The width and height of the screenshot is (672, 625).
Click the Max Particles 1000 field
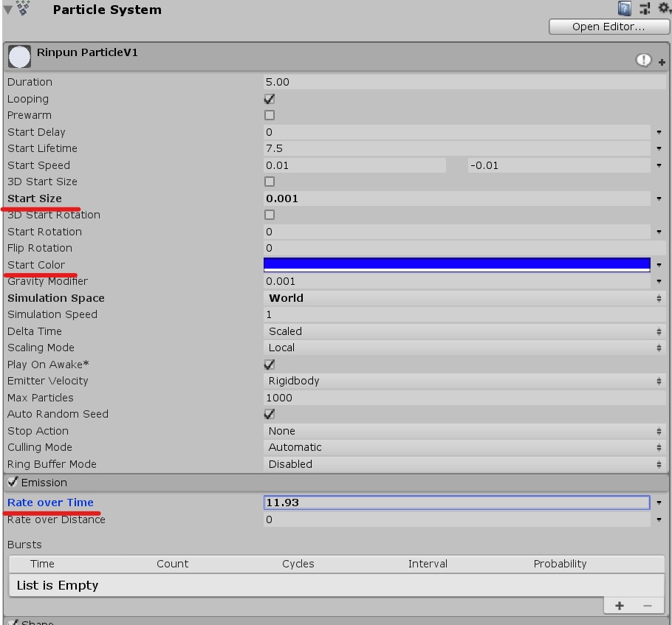tap(465, 398)
